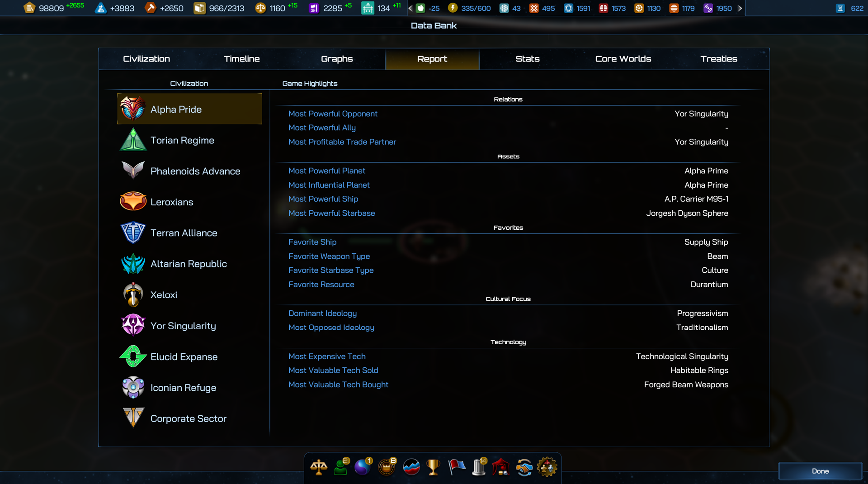The image size is (868, 484).
Task: Open the Core Worlds tab
Action: click(x=623, y=59)
